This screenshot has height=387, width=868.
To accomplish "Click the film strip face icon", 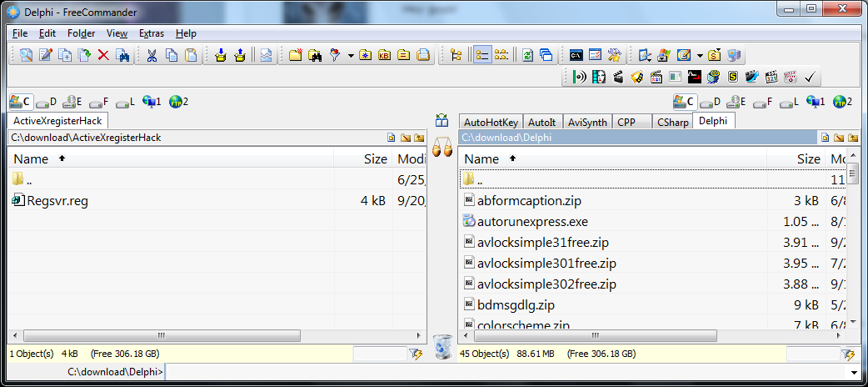I will (598, 77).
